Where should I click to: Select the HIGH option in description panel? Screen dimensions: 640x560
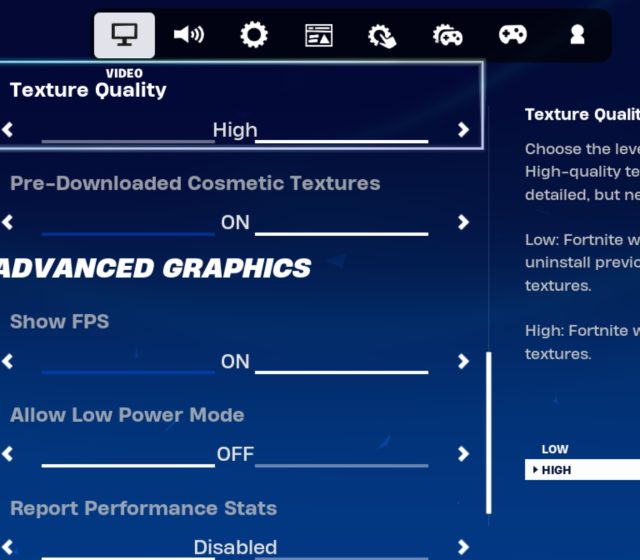coord(582,470)
